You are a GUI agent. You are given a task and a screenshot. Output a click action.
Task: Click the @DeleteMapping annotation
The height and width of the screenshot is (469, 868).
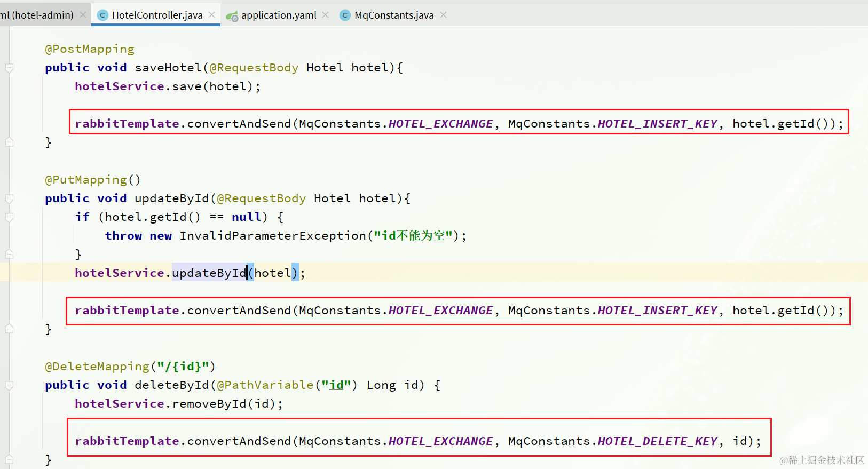(97, 367)
